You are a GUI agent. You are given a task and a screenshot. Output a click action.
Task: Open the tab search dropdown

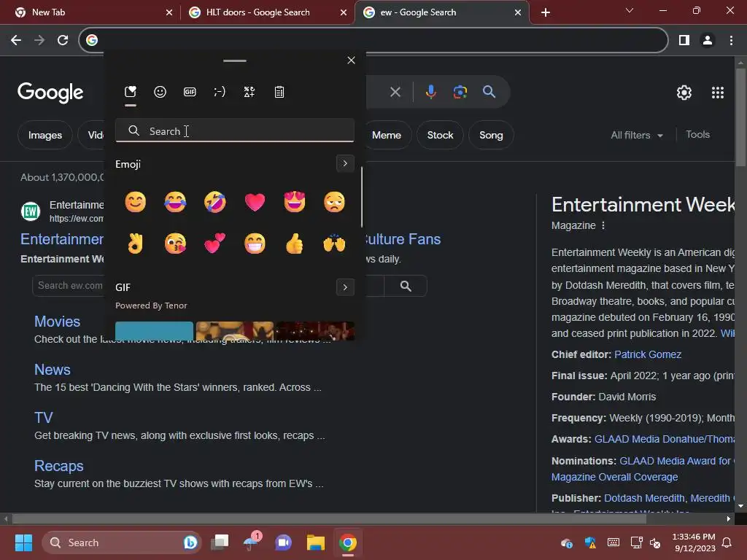[630, 10]
